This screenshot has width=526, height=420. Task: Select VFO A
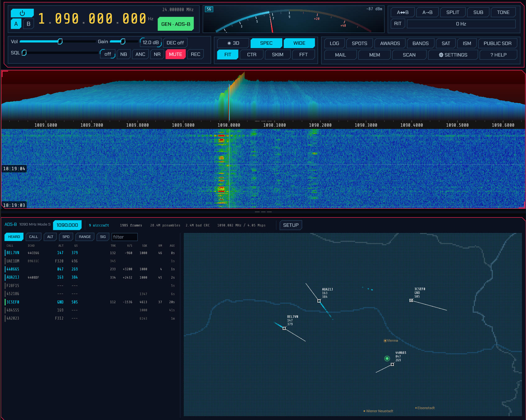pos(16,24)
